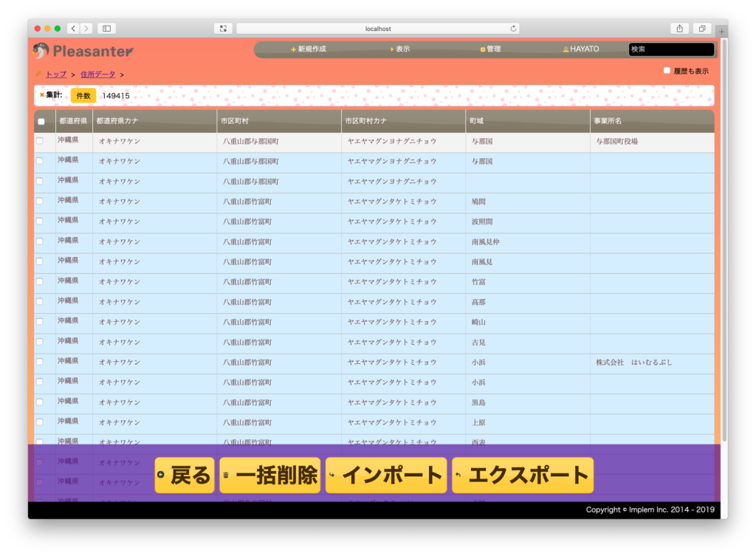Check the row with 町域 南風見仲
Viewport: 756px width, 556px height.
point(40,241)
